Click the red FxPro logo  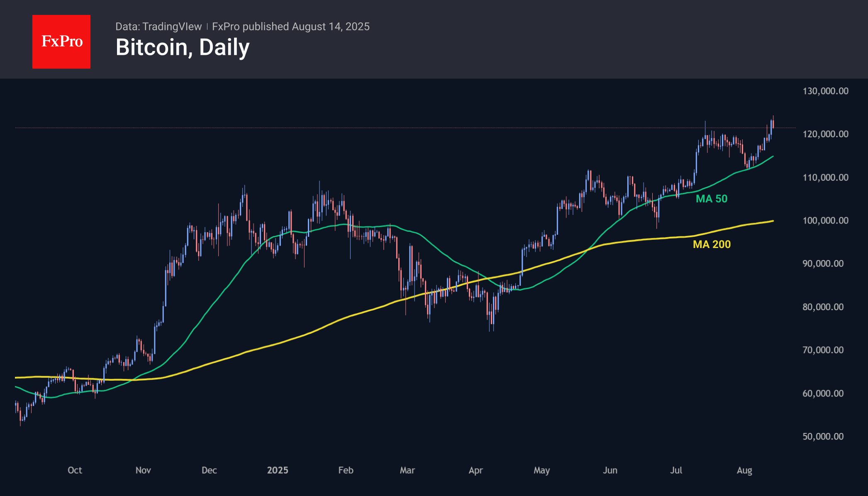[x=61, y=41]
